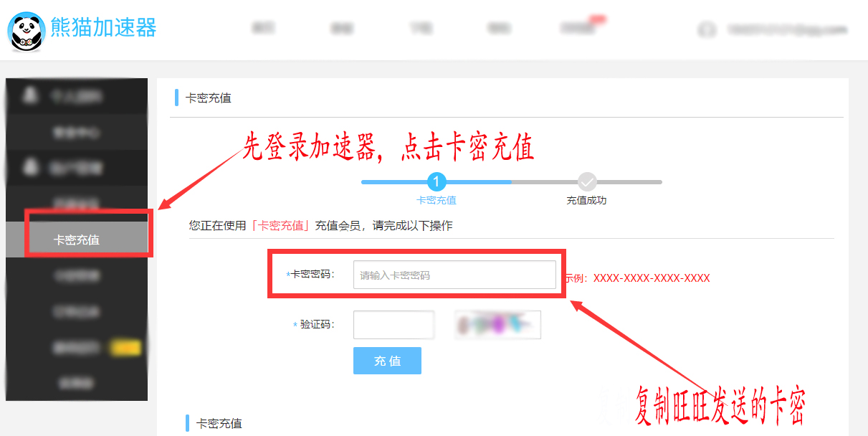The height and width of the screenshot is (436, 868).
Task: Click the lower 卡密充值 section heading
Action: point(219,423)
